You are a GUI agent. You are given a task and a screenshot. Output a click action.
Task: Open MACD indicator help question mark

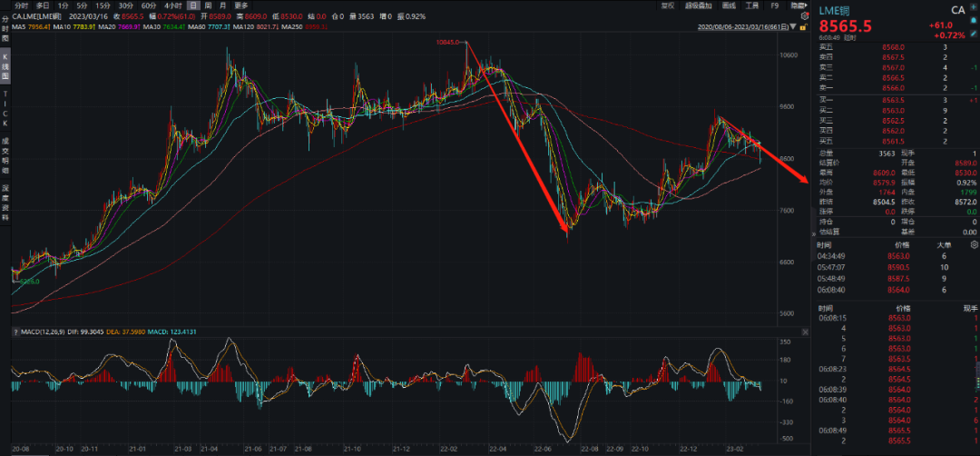tap(15, 332)
